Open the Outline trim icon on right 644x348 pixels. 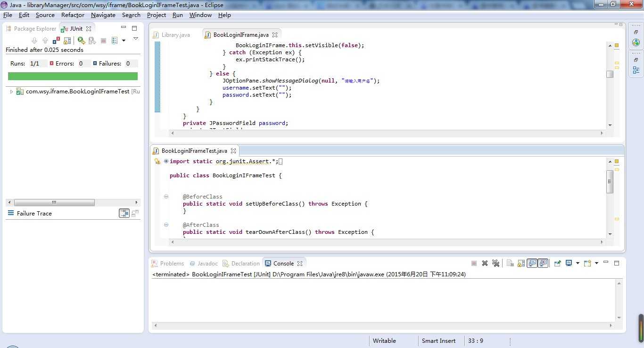636,70
